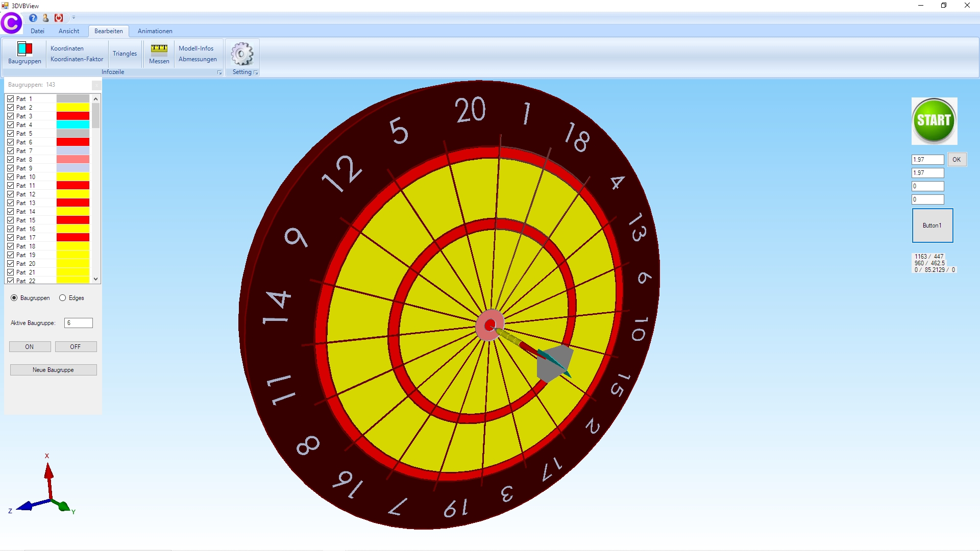Switch to the Animationen tab

155,31
